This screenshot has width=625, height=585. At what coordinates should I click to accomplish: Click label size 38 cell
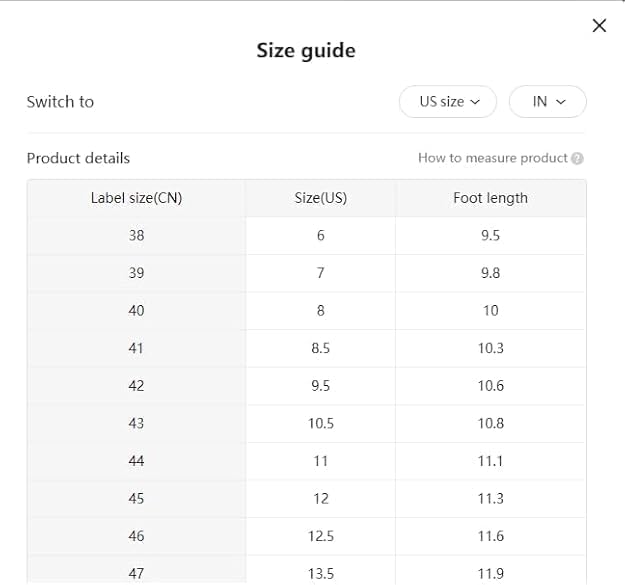click(136, 236)
